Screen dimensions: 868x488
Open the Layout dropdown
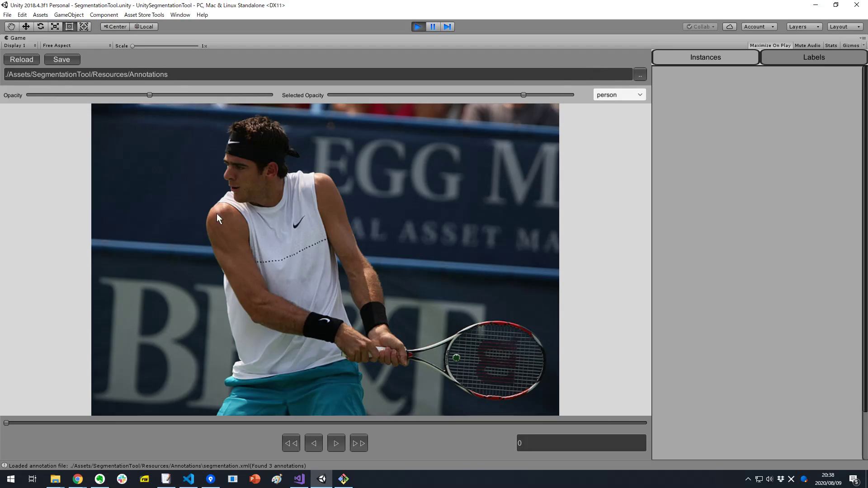point(845,27)
